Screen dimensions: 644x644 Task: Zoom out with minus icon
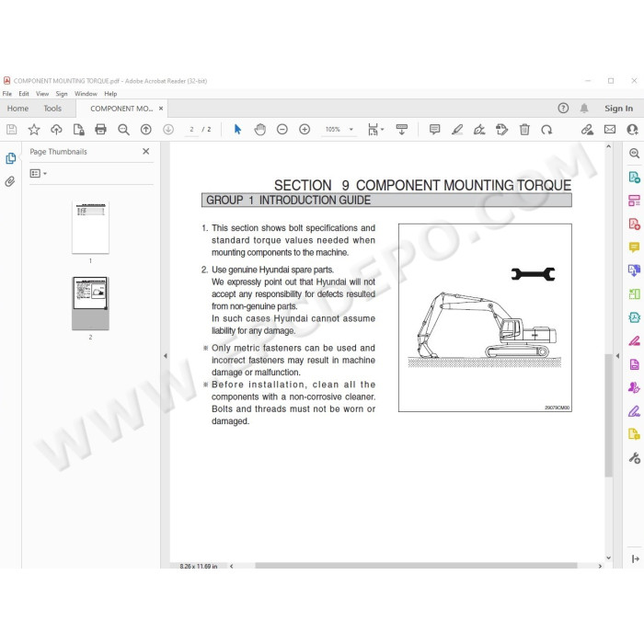(x=282, y=130)
